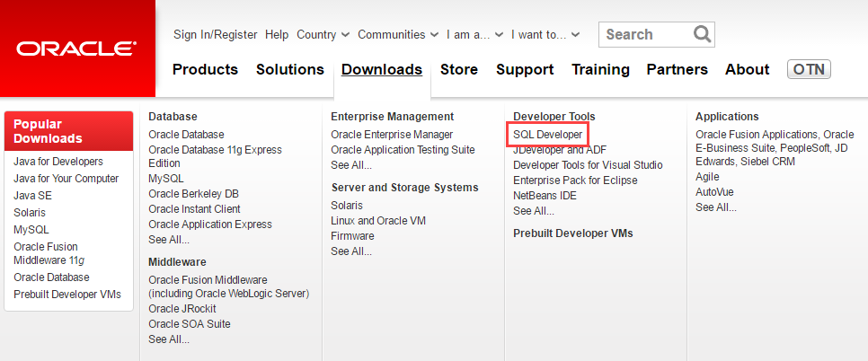Viewport: 868px width, 361px height.
Task: Click the Enterprise Management heading
Action: [x=393, y=117]
